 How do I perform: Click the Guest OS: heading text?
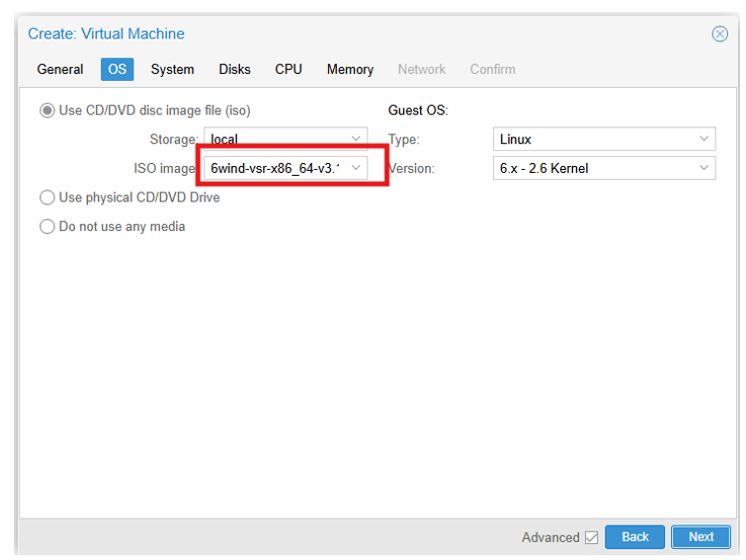click(x=418, y=111)
